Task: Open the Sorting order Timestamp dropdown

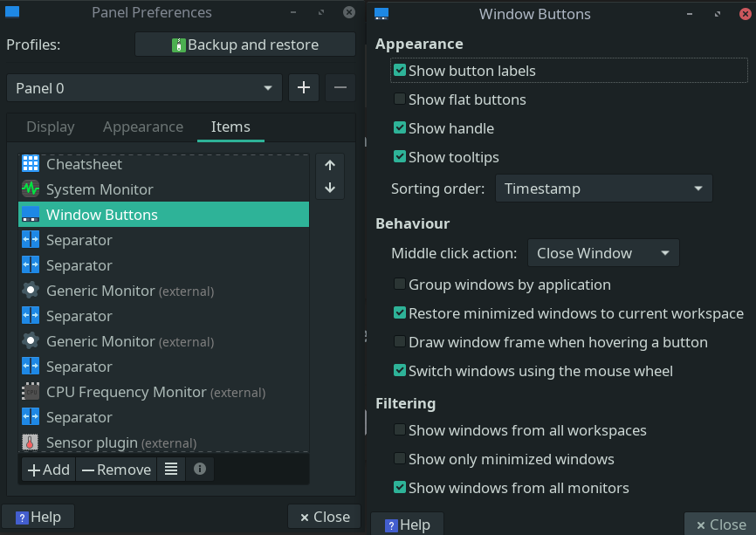Action: point(603,189)
